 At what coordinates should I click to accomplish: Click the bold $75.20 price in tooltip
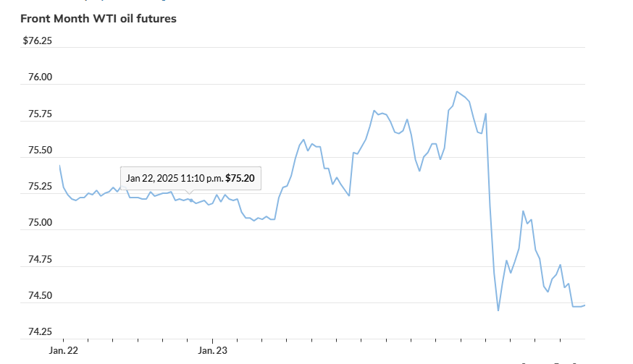[240, 177]
